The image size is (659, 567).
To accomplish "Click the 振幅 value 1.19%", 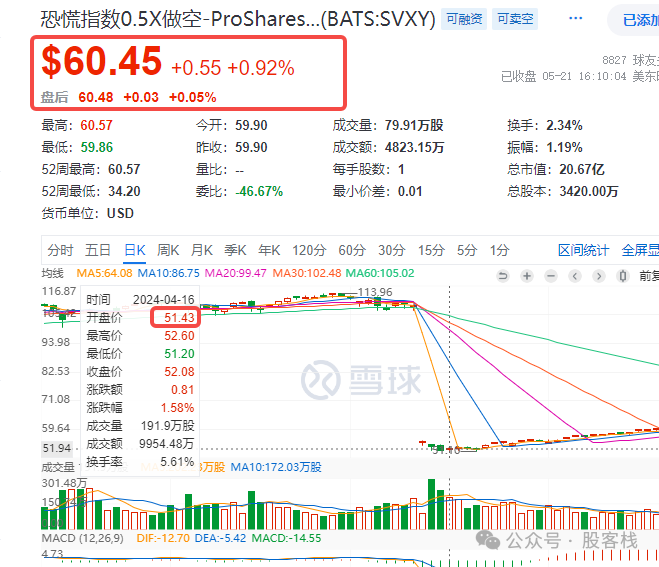I will coord(564,147).
